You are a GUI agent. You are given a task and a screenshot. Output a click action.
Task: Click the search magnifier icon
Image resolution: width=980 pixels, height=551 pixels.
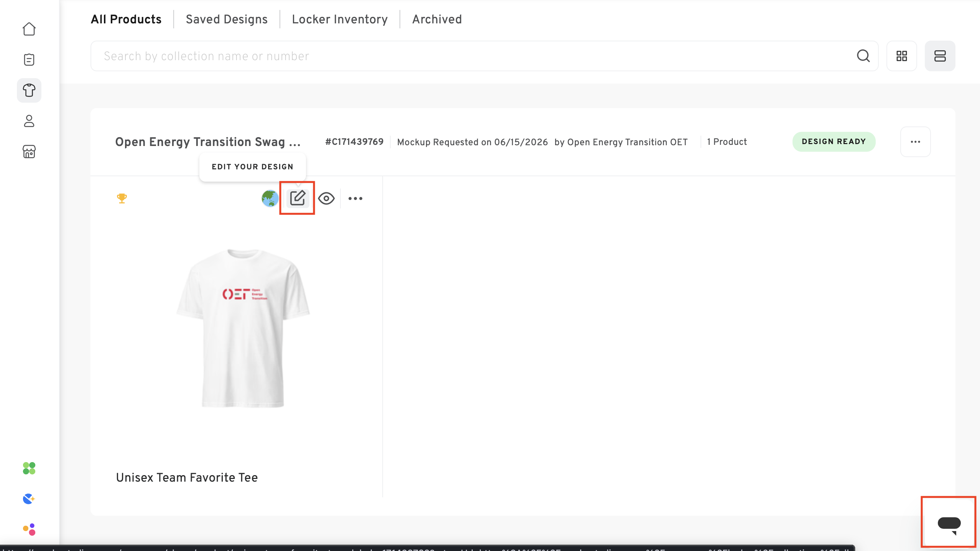pyautogui.click(x=863, y=56)
